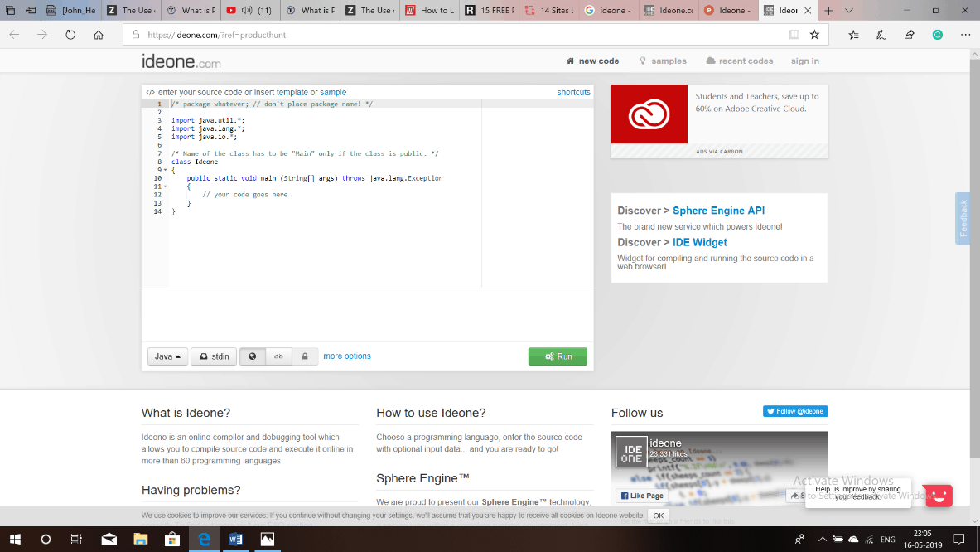Click the Grammarly extension icon

point(937,35)
